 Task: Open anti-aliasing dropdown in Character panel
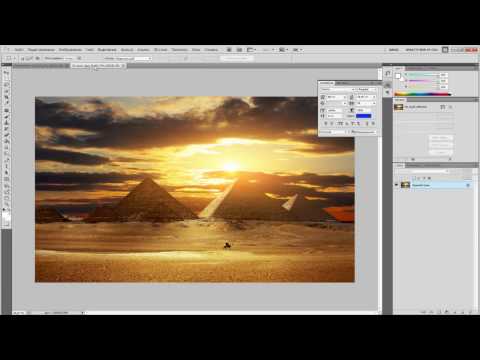(x=365, y=132)
